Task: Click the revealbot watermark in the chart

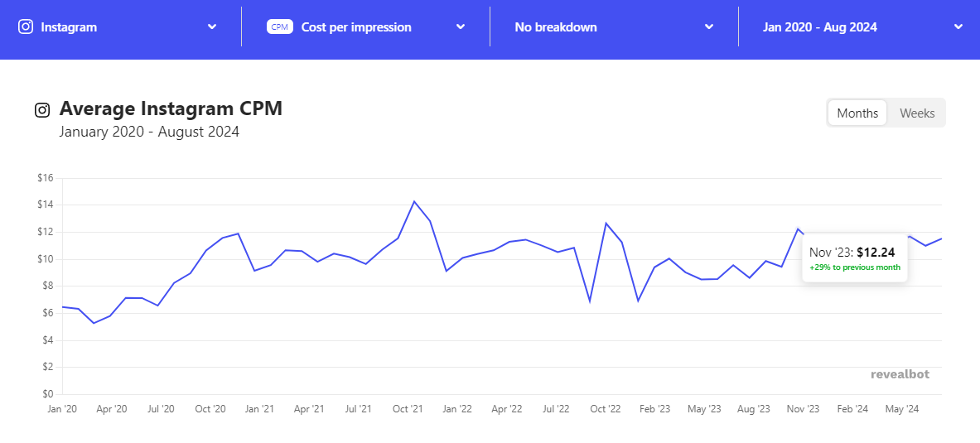Action: coord(900,374)
